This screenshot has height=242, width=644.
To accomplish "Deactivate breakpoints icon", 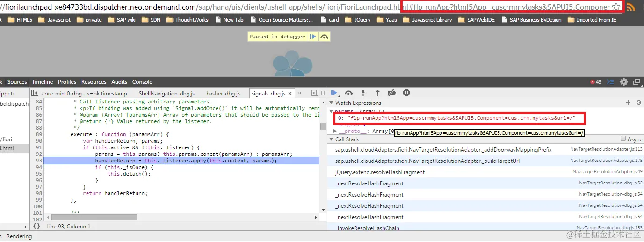I will pos(392,93).
